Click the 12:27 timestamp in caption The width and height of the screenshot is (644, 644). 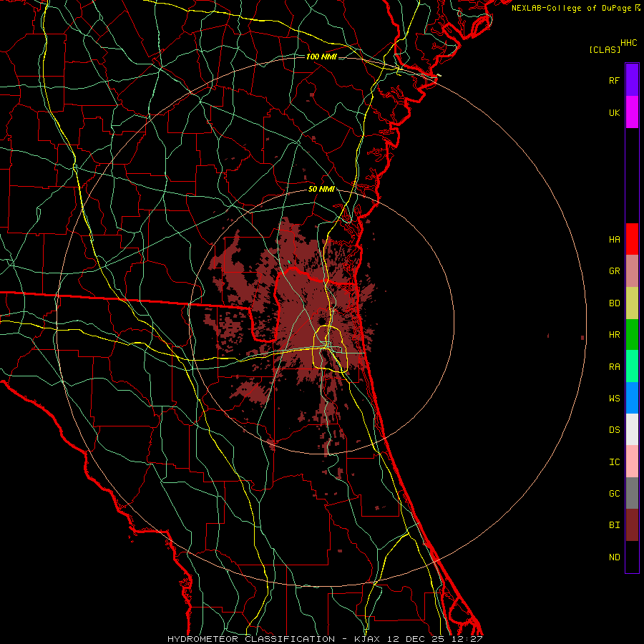coord(469,639)
